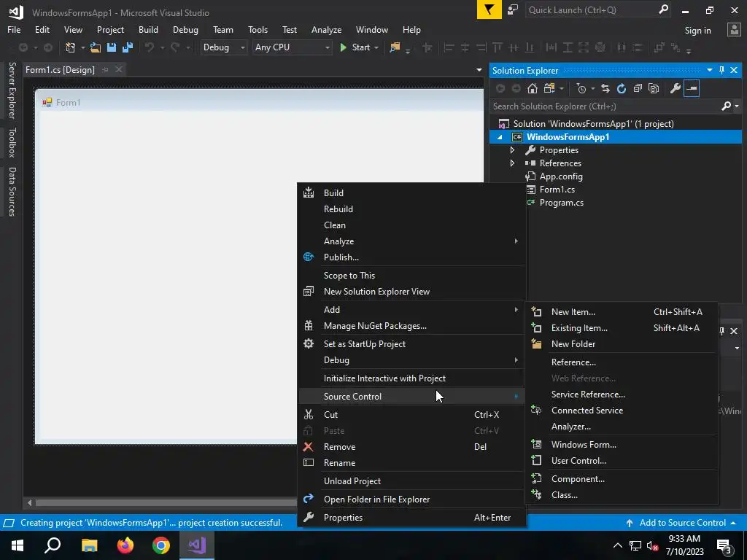Open the Analyze menu in menu bar
This screenshot has width=747, height=560.
(x=326, y=29)
